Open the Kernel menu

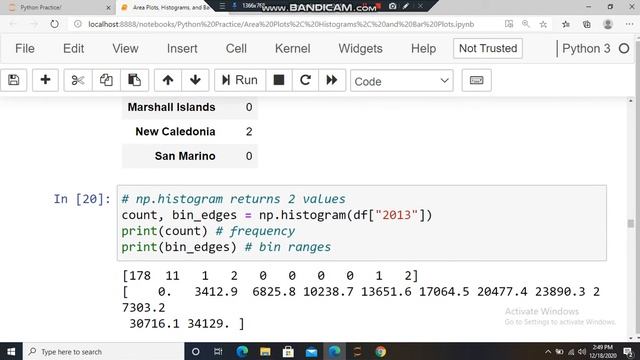(x=293, y=49)
